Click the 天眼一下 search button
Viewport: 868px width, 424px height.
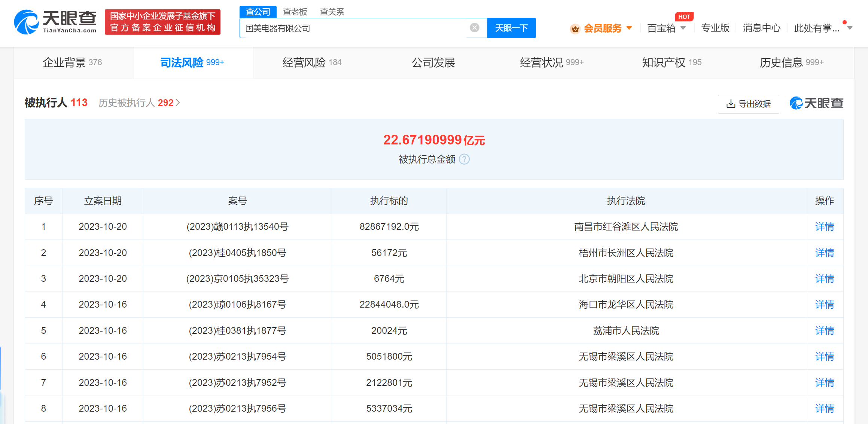[511, 28]
